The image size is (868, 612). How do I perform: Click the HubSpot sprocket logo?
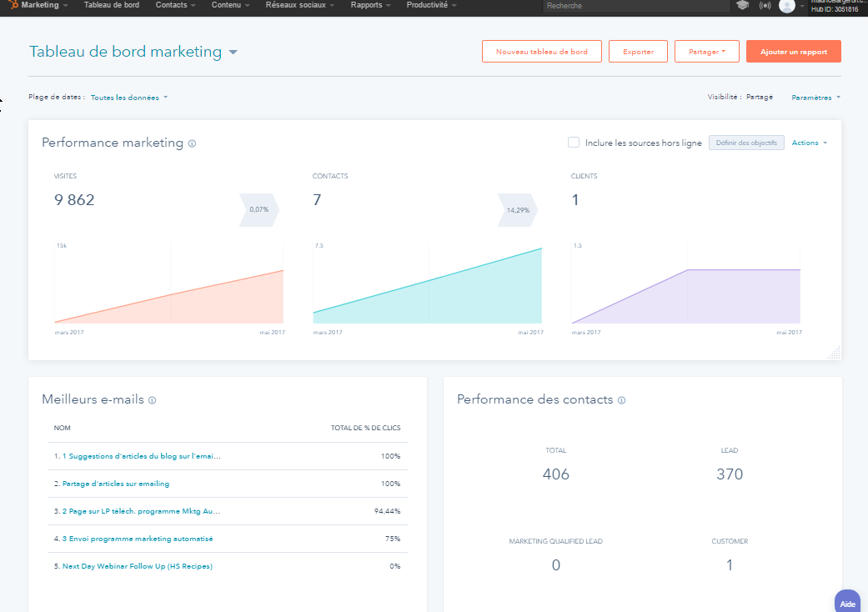[x=13, y=4]
